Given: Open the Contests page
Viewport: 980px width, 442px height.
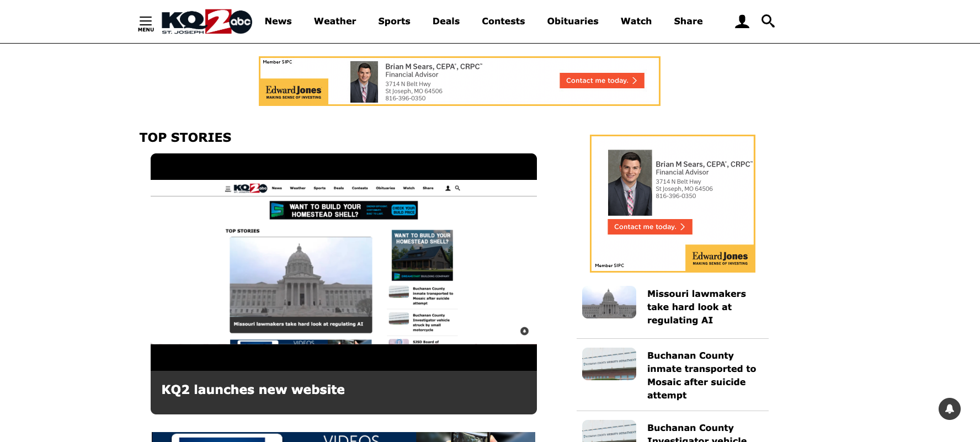Looking at the screenshot, I should [503, 22].
